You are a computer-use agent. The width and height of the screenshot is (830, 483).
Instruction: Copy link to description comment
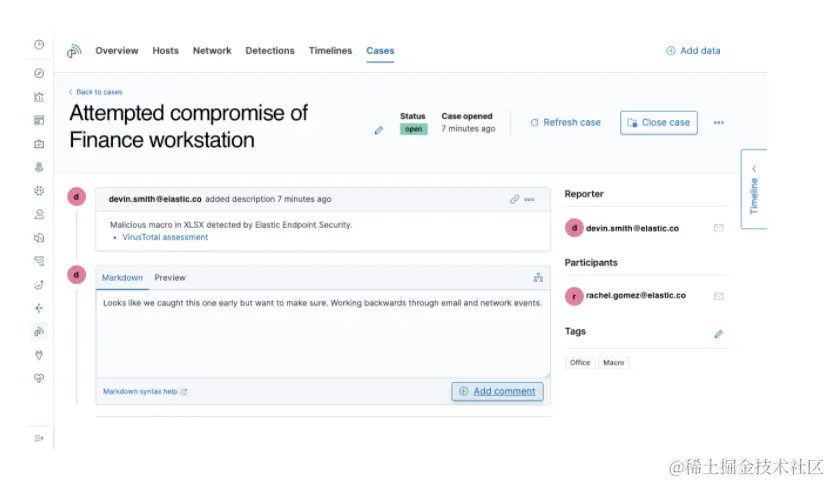(x=514, y=200)
